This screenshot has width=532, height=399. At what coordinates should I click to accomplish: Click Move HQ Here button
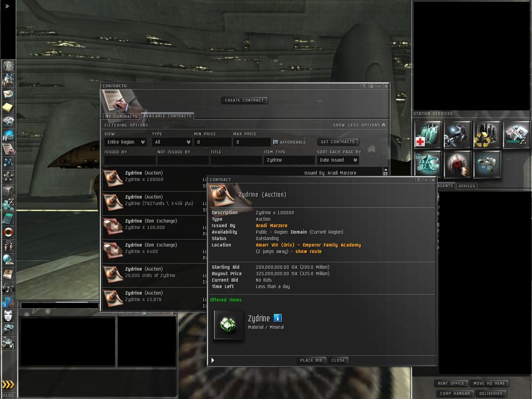pyautogui.click(x=489, y=383)
